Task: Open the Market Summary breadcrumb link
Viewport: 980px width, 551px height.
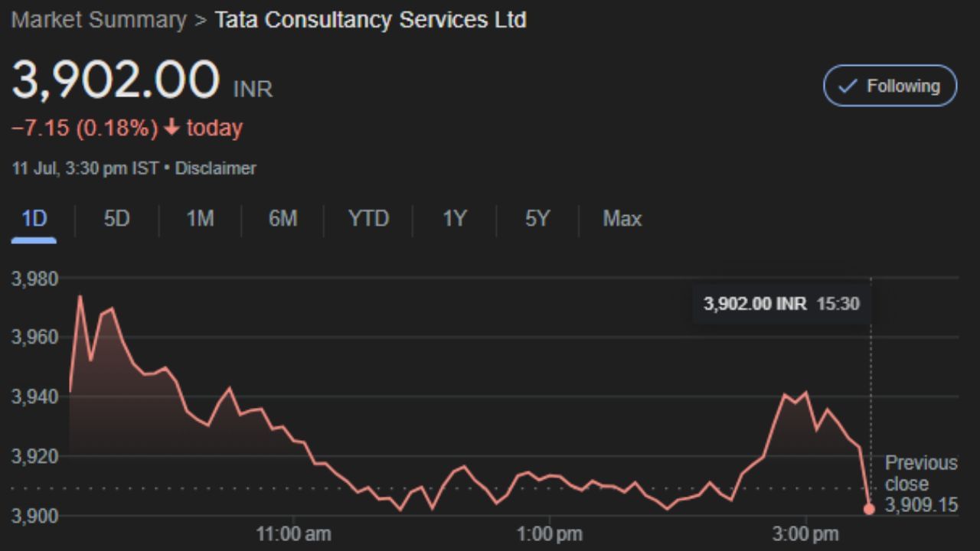Action: tap(99, 20)
